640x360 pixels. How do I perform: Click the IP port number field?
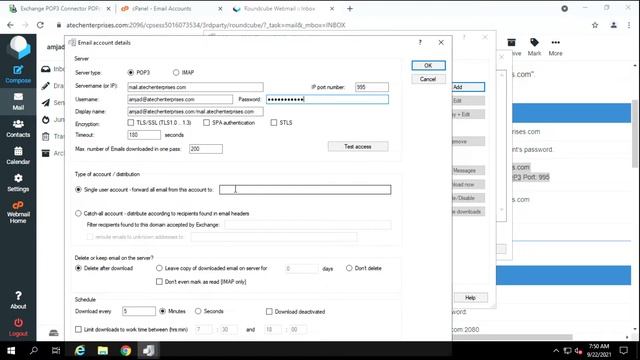coord(372,87)
